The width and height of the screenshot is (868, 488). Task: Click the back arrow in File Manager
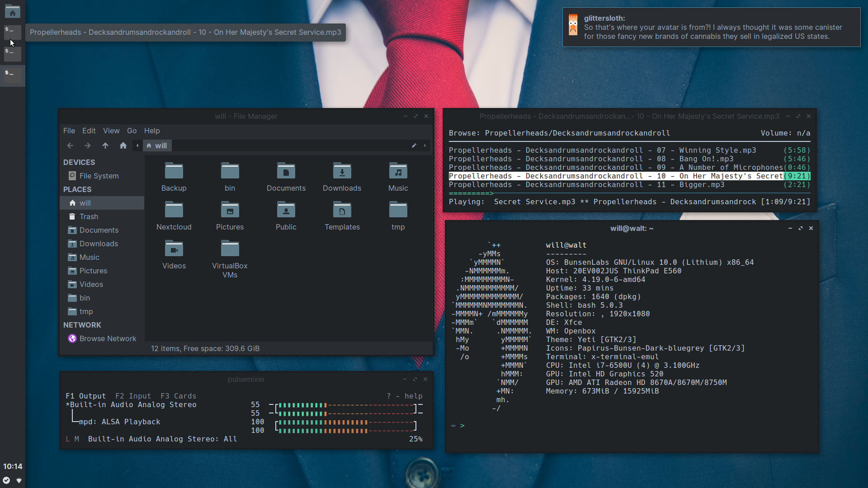(x=70, y=145)
